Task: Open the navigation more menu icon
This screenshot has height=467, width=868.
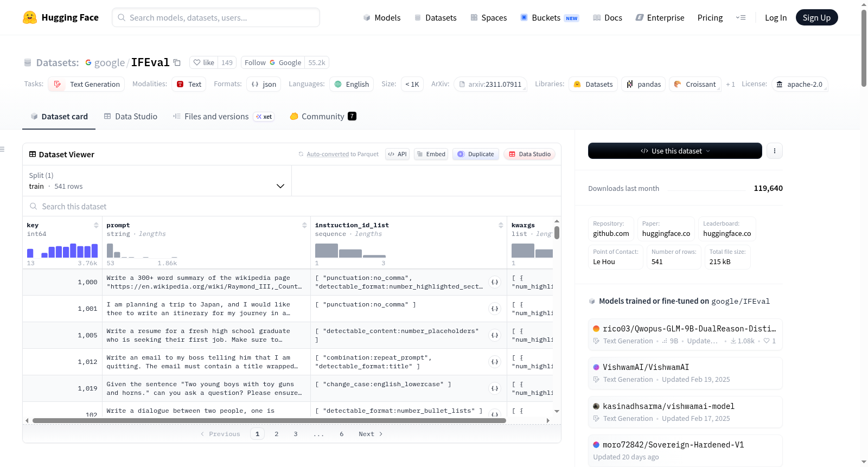Action: click(x=741, y=17)
